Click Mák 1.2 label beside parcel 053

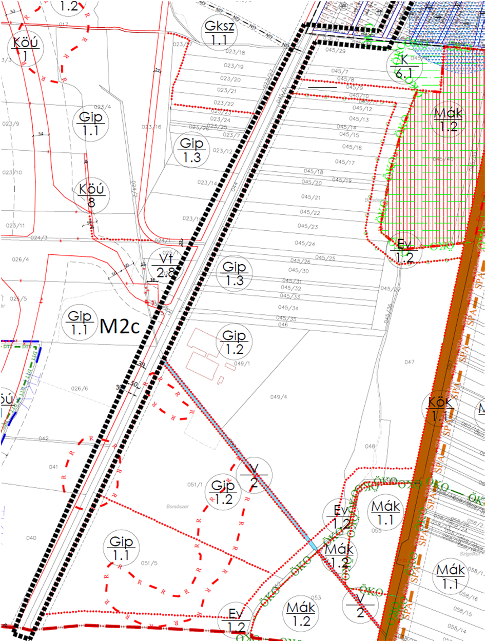click(x=301, y=614)
